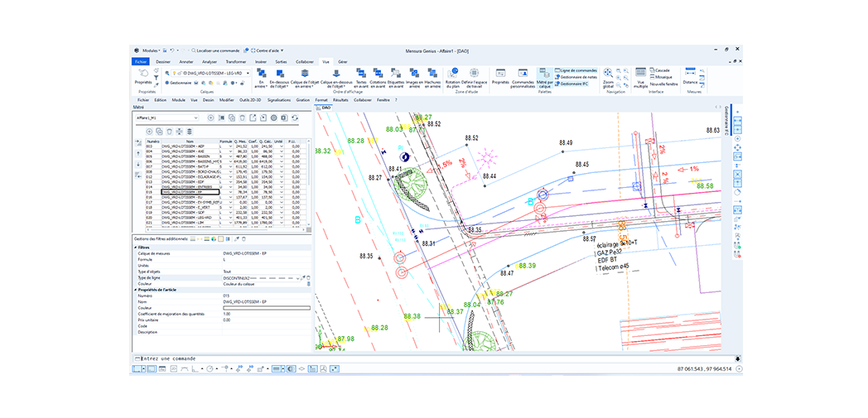Click the add article circled-plus icon above table
This screenshot has height=418, width=868.
point(149,132)
